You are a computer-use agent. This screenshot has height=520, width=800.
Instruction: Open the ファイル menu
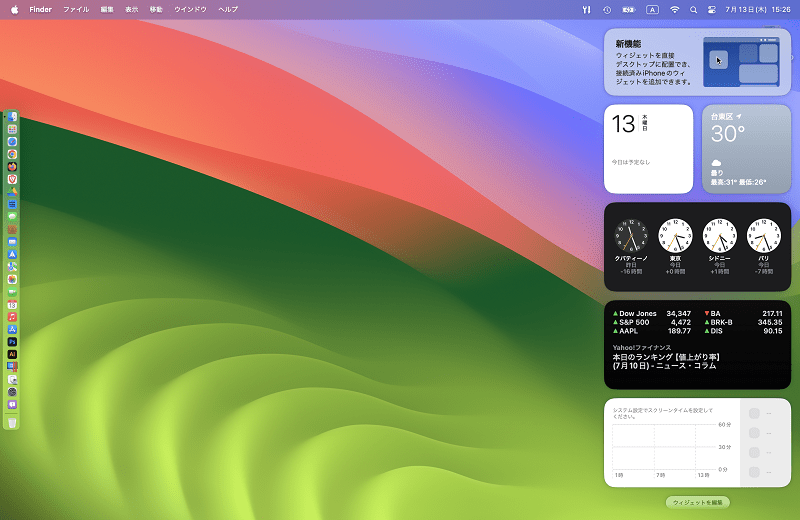76,9
